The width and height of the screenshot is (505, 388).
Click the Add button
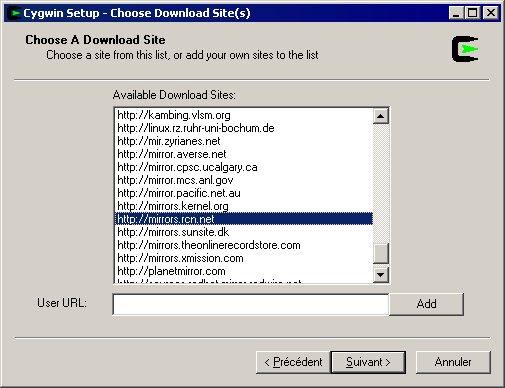426,304
